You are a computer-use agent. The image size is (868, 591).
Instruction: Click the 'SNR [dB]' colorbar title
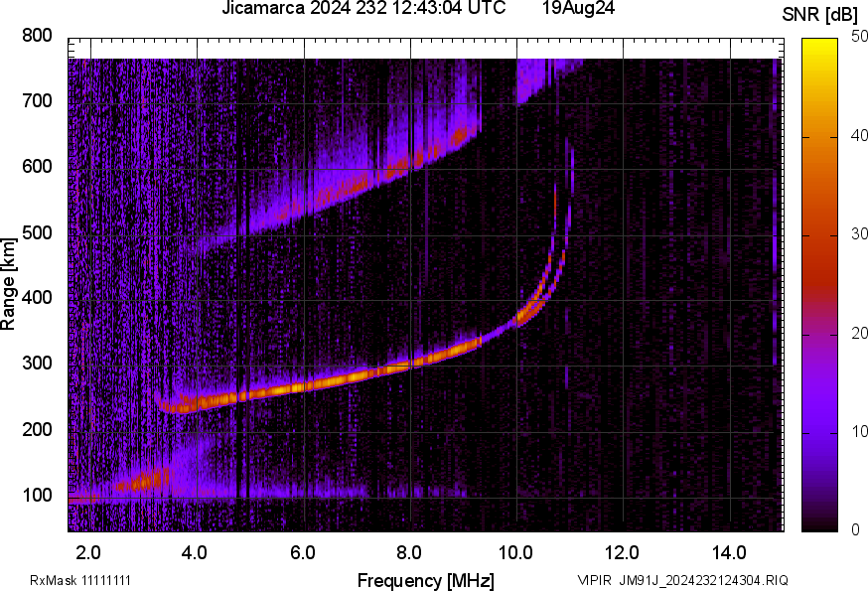coord(819,15)
